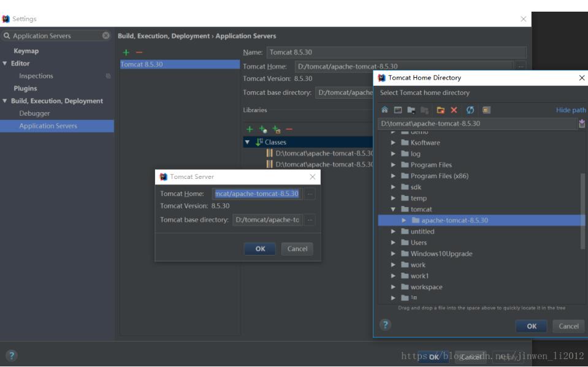Image resolution: width=588 pixels, height=367 pixels.
Task: Click the red Delete icon in file chooser
Action: (454, 110)
